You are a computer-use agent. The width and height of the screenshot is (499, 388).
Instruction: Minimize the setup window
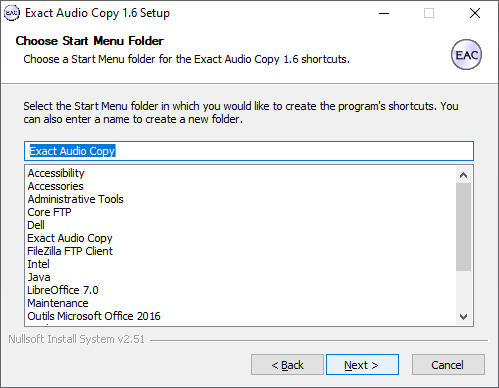click(x=384, y=13)
